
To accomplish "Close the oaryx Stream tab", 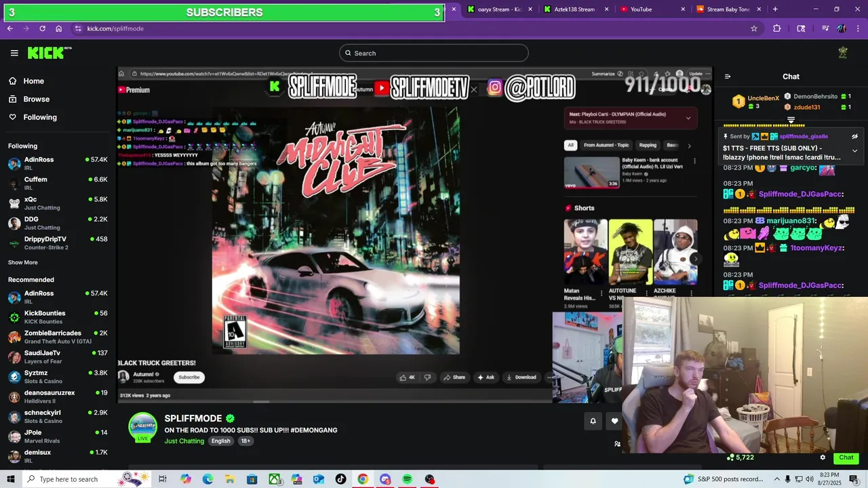I will 530,9.
